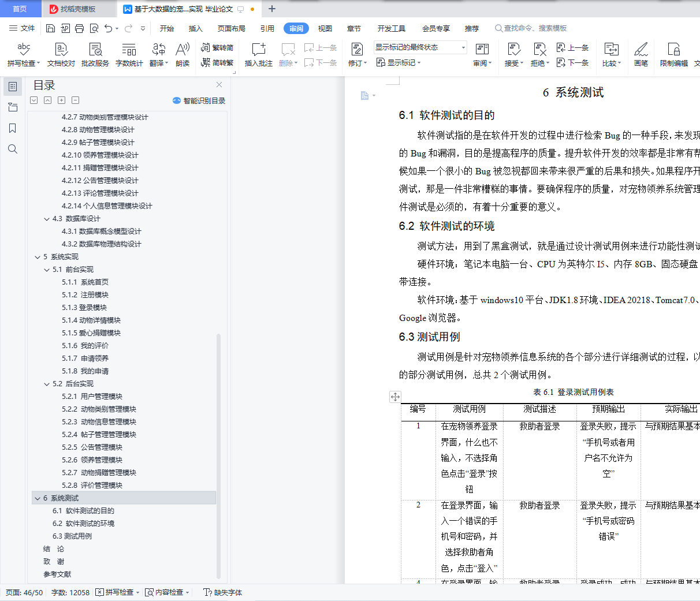
Task: Convert text with 简转繁
Action: click(x=217, y=62)
